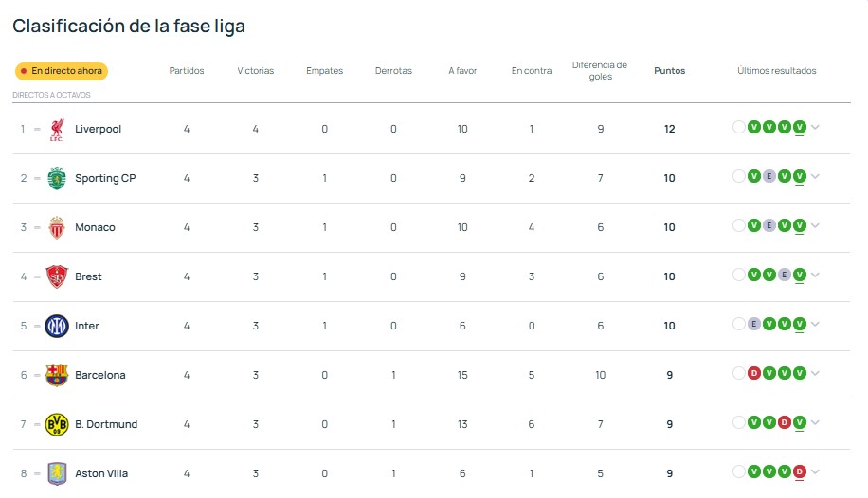868x498 pixels.
Task: Click the empty result circle in Liverpool row
Action: [x=739, y=127]
